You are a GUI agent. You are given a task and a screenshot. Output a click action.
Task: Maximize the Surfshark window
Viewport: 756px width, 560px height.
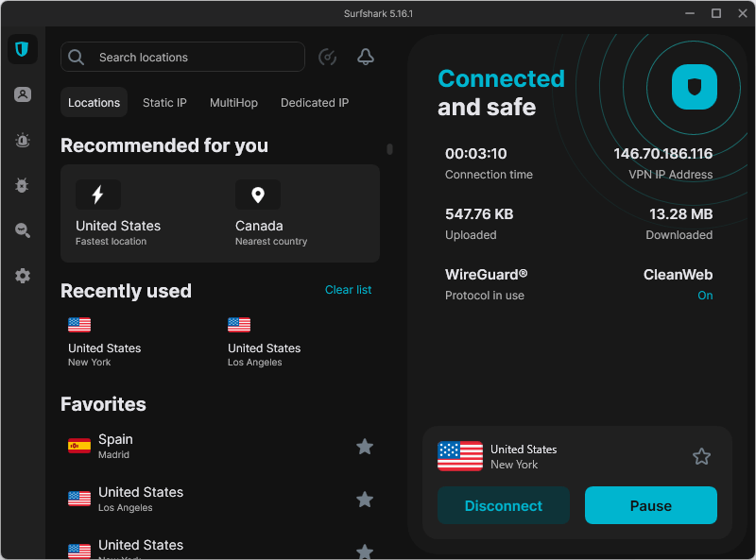pyautogui.click(x=716, y=13)
